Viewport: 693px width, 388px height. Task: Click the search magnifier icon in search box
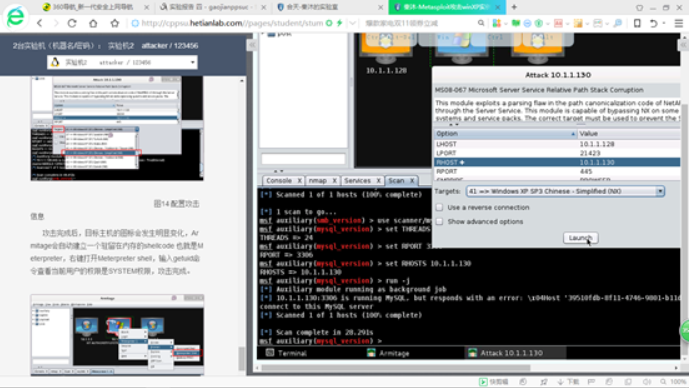point(481,23)
